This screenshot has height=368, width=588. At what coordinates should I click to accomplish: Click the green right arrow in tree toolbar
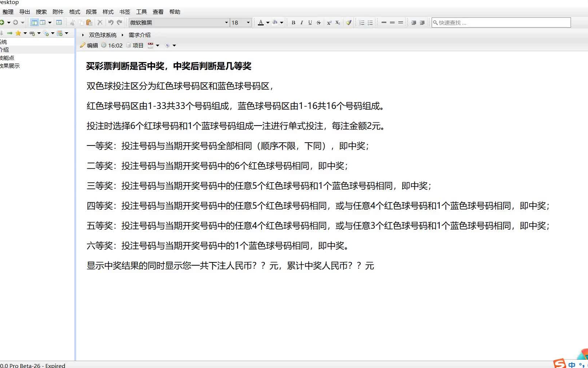[x=10, y=33]
